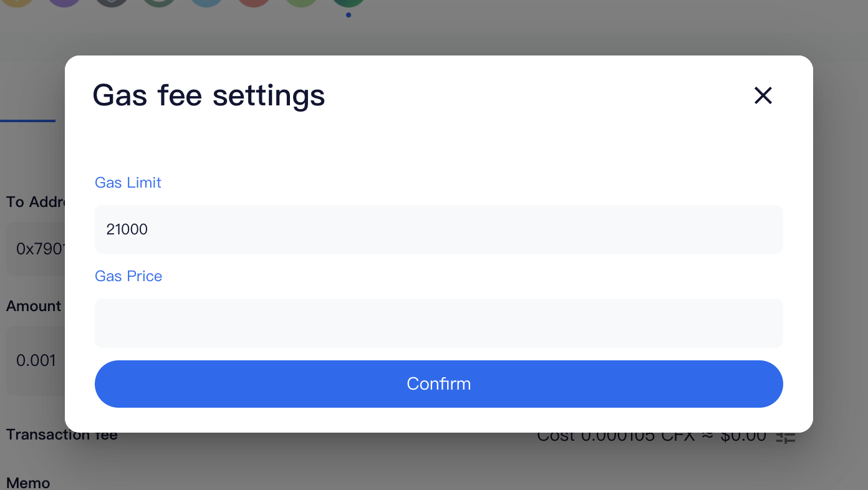868x490 pixels.
Task: Click the Gas Price label
Action: pos(128,276)
